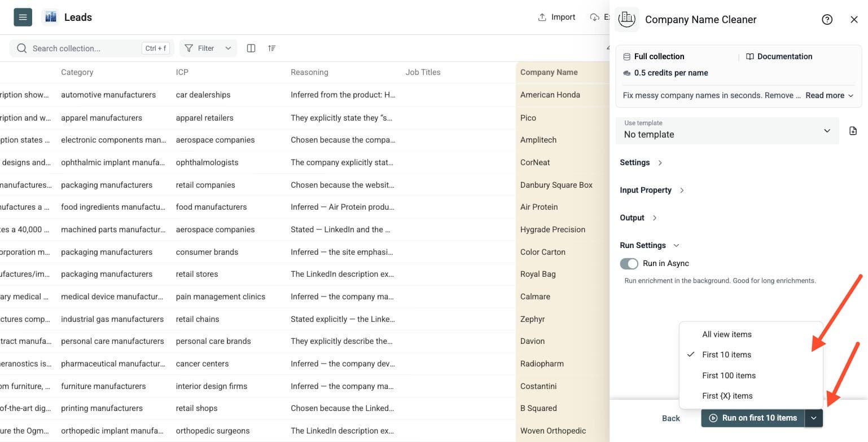The width and height of the screenshot is (868, 442).
Task: Select the industrial gas manufacturers cell
Action: click(113, 319)
